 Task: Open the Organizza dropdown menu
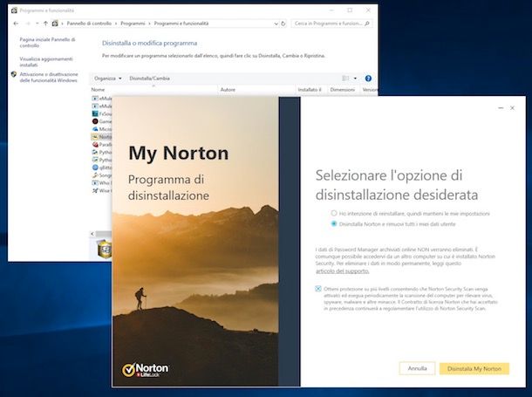[x=107, y=79]
